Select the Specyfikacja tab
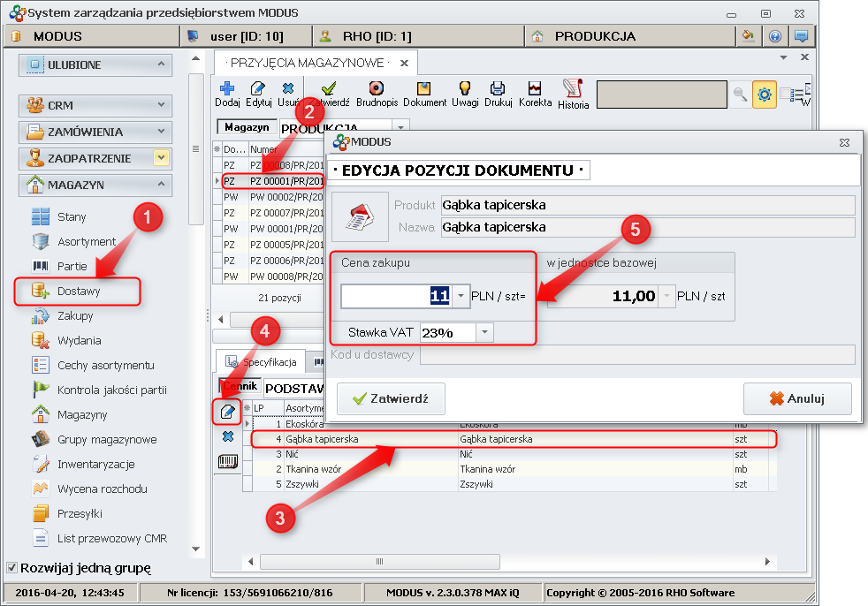This screenshot has height=606, width=868. tap(262, 361)
